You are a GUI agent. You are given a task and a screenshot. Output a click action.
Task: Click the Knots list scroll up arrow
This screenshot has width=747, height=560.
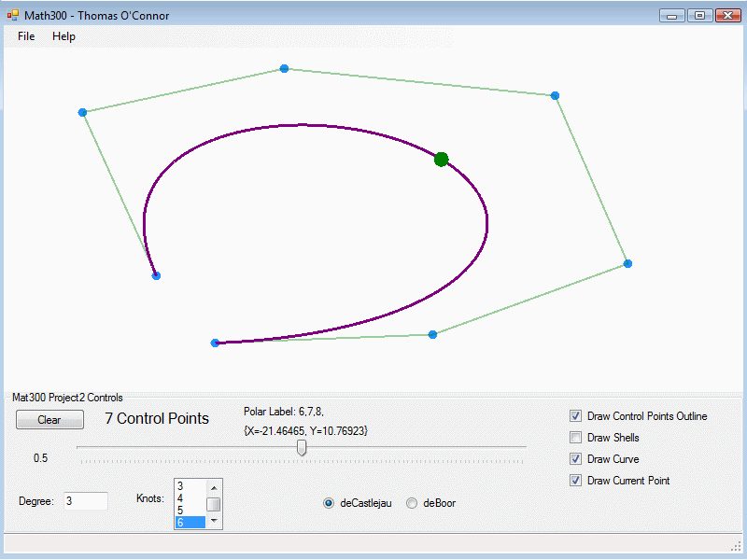pyautogui.click(x=214, y=487)
